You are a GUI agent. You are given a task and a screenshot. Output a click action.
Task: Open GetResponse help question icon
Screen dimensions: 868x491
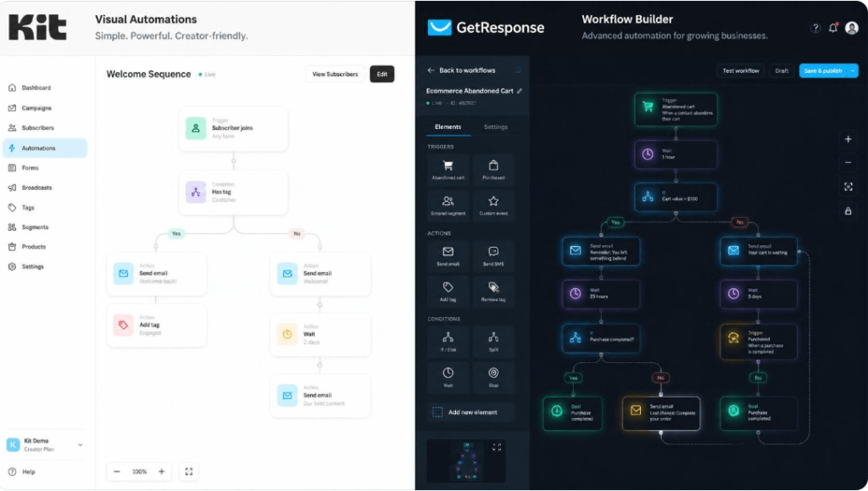tap(815, 28)
